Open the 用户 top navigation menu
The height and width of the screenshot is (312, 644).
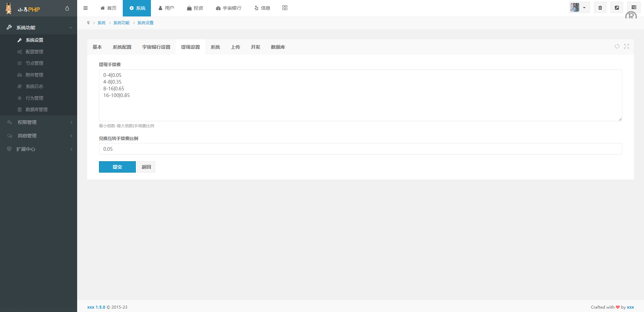click(166, 8)
